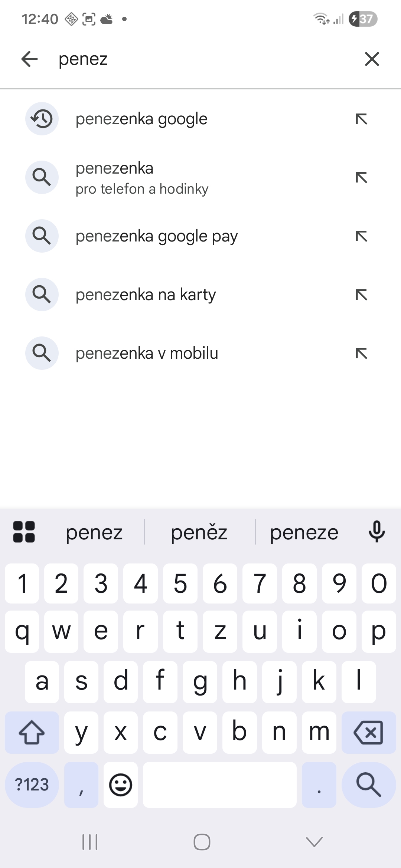Fill in arrow for penezenka google pay
The width and height of the screenshot is (401, 868).
tap(361, 236)
